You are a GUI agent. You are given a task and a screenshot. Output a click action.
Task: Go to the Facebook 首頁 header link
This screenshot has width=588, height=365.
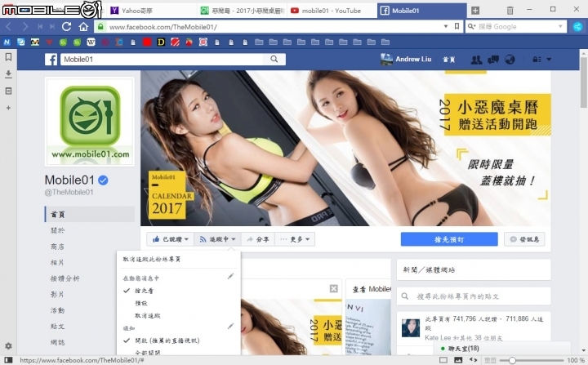(449, 60)
